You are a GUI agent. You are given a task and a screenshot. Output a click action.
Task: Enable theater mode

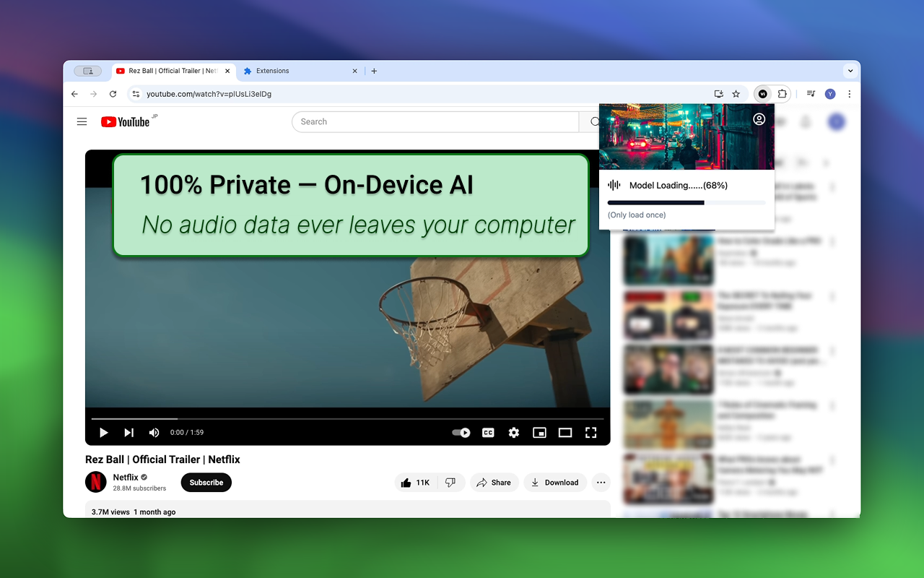(x=565, y=433)
